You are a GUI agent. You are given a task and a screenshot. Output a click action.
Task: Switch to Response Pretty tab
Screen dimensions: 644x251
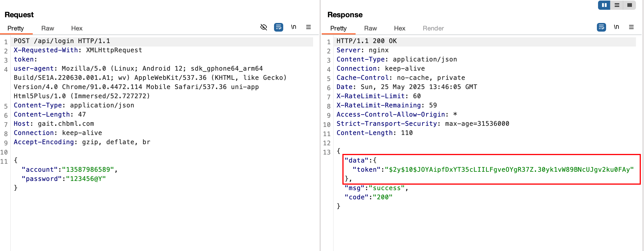(x=338, y=28)
